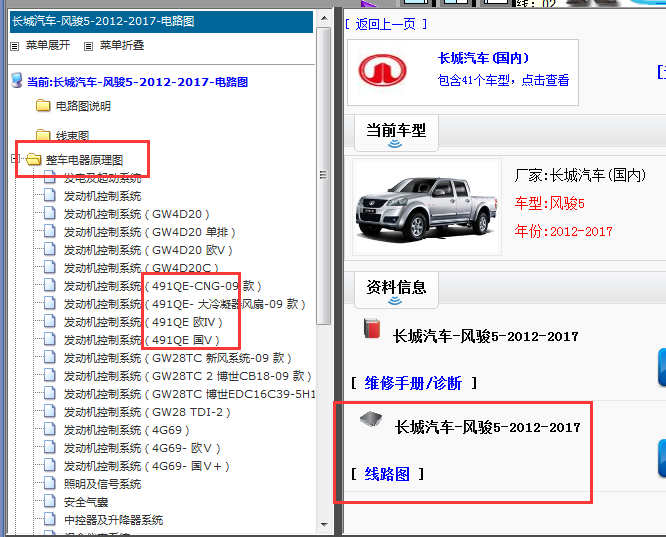666x537 pixels.
Task: Click the 菜单展开 expand-menu icon
Action: pyautogui.click(x=14, y=46)
